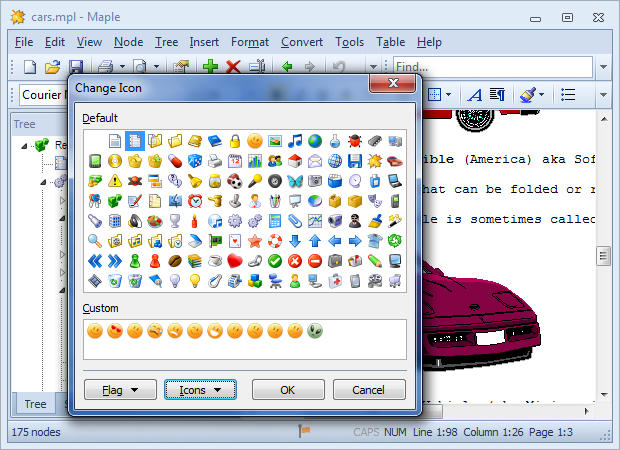Select the red candle icon

pyautogui.click(x=195, y=221)
